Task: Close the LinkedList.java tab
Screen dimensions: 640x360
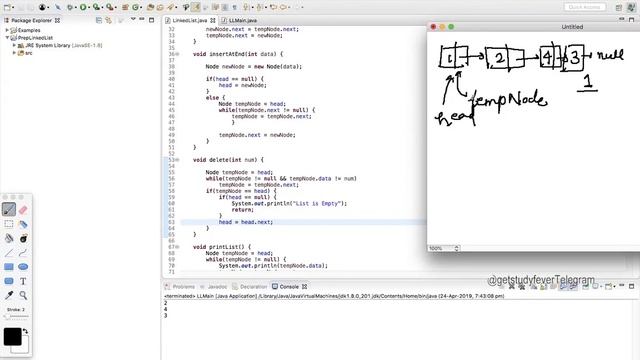Action: [213, 20]
